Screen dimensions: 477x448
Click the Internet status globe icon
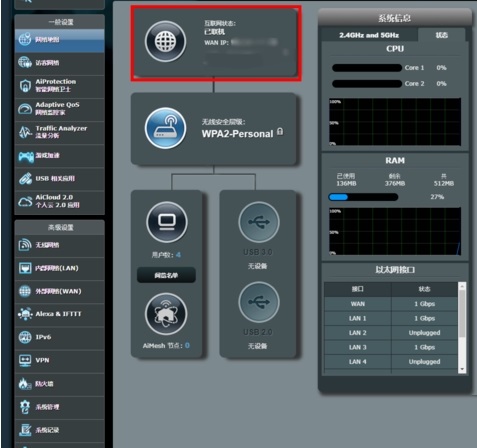click(165, 41)
